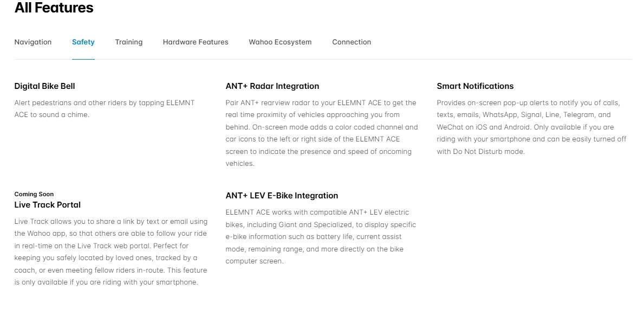The image size is (644, 316).
Task: Show the Wahoo Ecosystem tab
Action: (280, 42)
